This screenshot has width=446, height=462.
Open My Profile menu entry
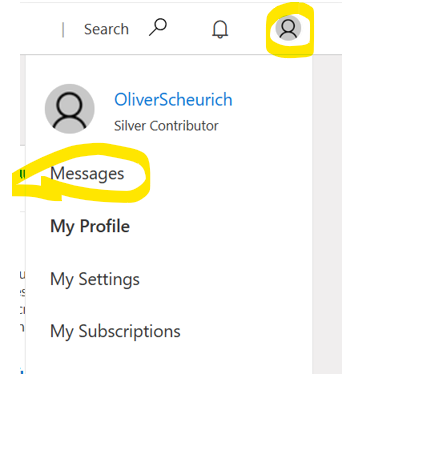coord(90,226)
